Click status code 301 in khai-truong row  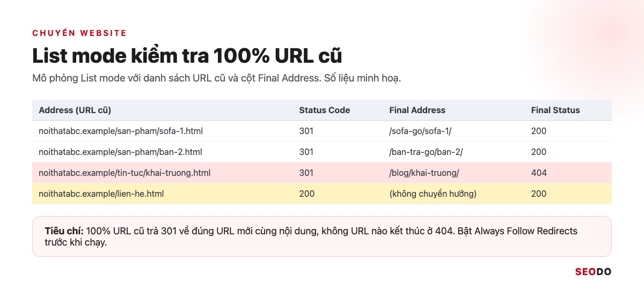(x=306, y=173)
